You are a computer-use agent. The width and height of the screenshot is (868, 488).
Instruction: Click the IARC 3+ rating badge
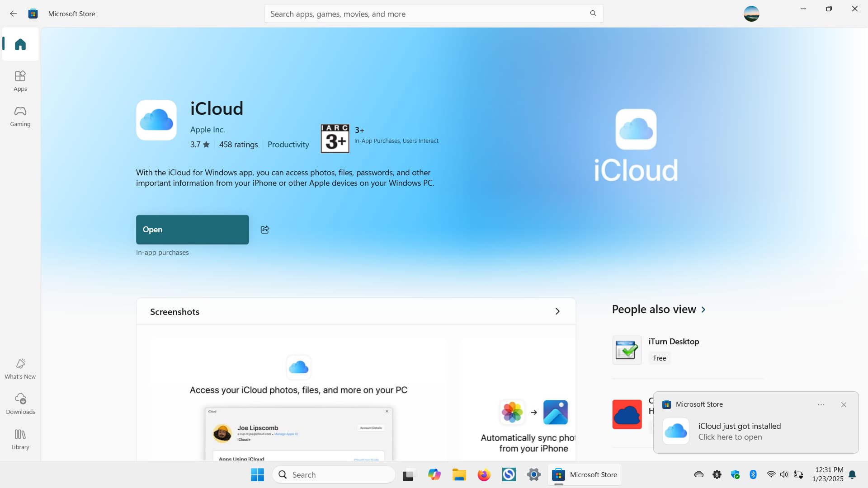(335, 138)
